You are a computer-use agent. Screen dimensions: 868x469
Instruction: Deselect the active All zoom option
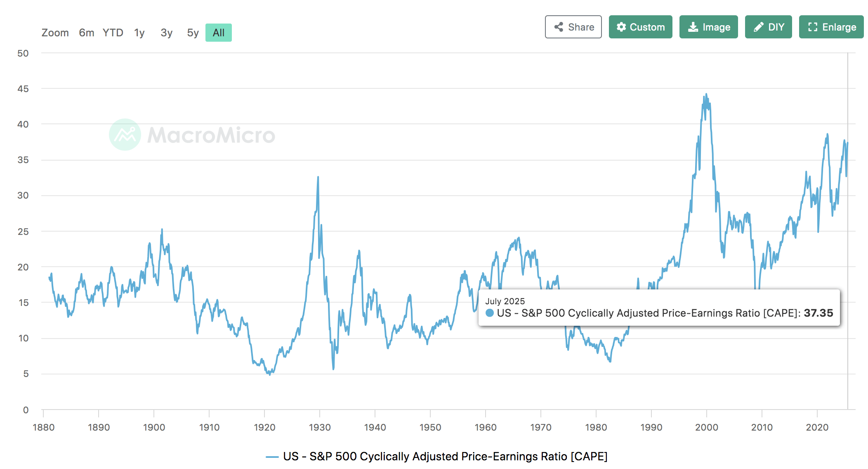click(218, 32)
